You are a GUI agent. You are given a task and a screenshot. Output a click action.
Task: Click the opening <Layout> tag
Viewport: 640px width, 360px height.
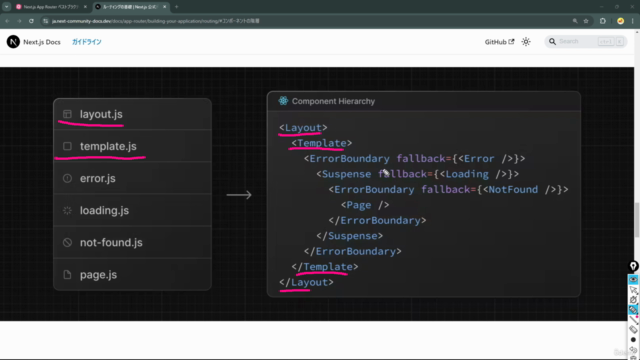click(x=303, y=128)
